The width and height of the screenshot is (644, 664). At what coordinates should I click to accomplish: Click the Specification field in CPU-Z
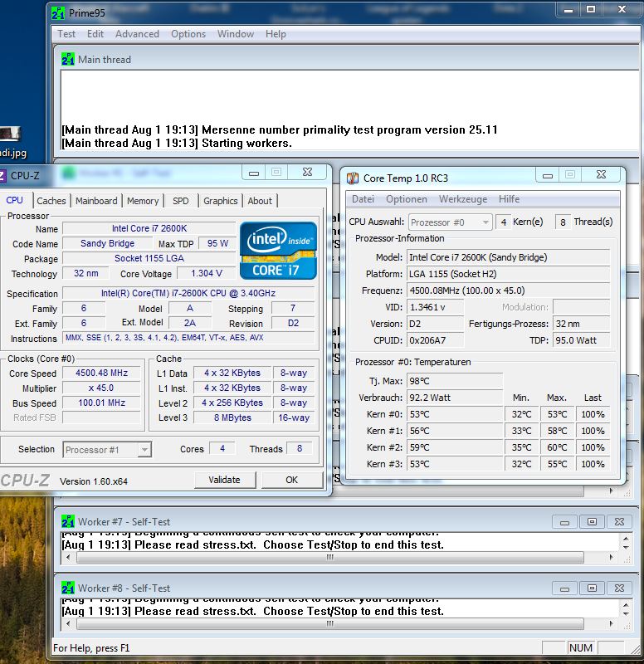(x=188, y=293)
